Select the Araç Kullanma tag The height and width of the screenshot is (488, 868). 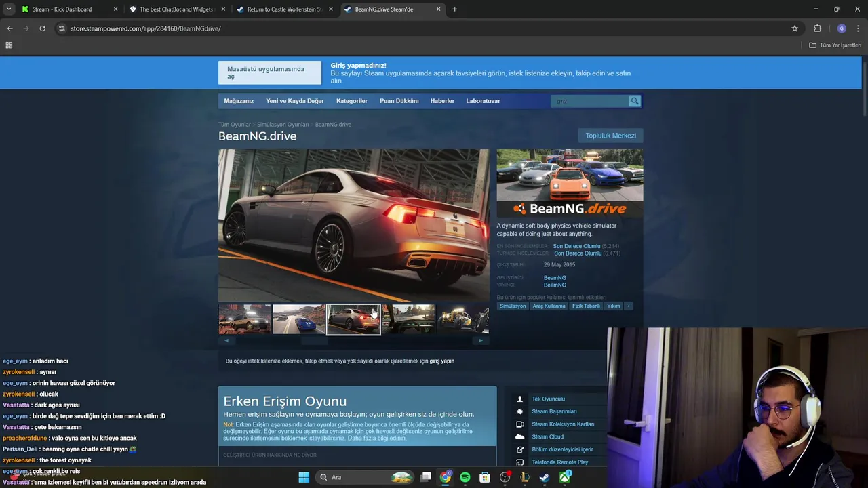(549, 306)
